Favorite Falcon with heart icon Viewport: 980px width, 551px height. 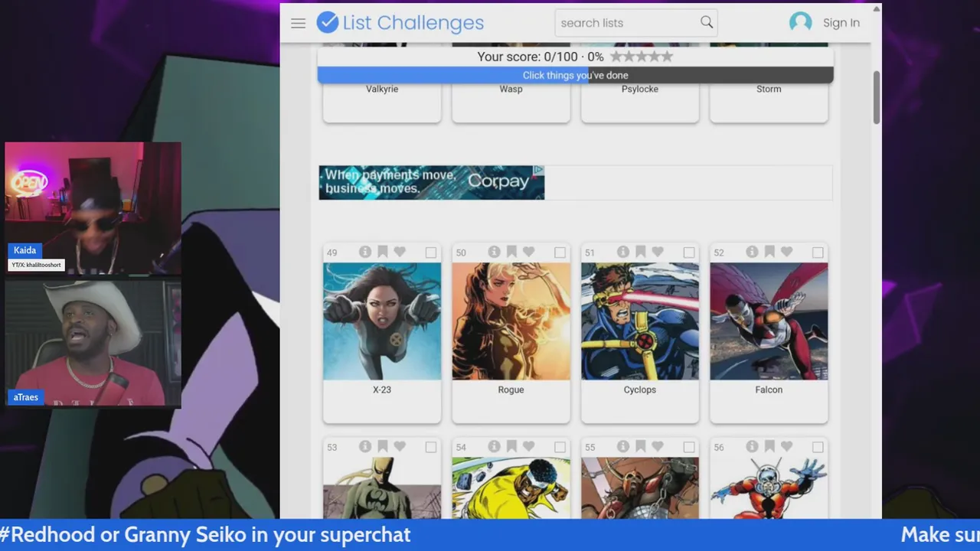(786, 252)
